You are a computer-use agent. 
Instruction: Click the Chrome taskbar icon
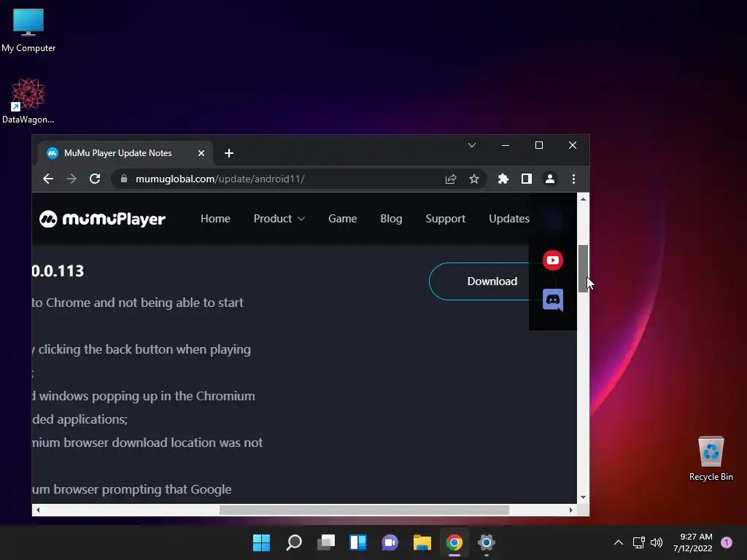point(454,542)
